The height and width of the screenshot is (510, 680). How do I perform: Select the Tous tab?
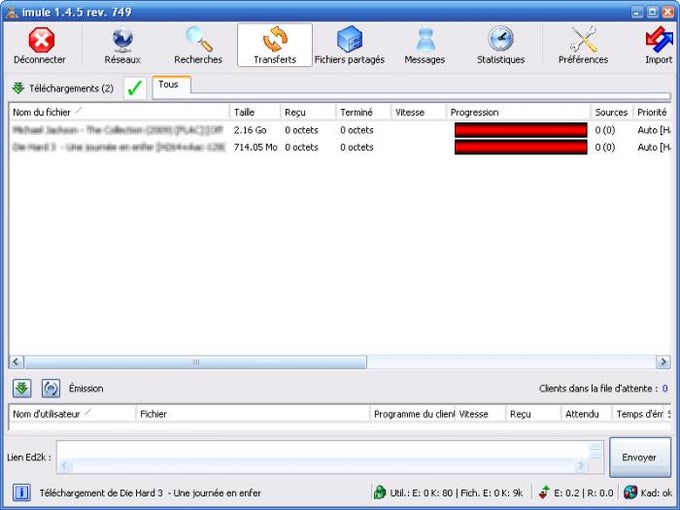171,85
